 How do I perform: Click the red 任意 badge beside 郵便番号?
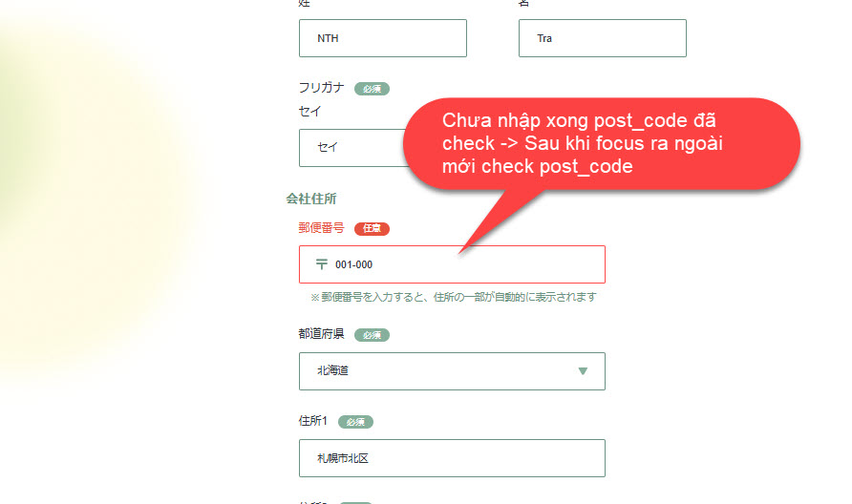point(372,229)
